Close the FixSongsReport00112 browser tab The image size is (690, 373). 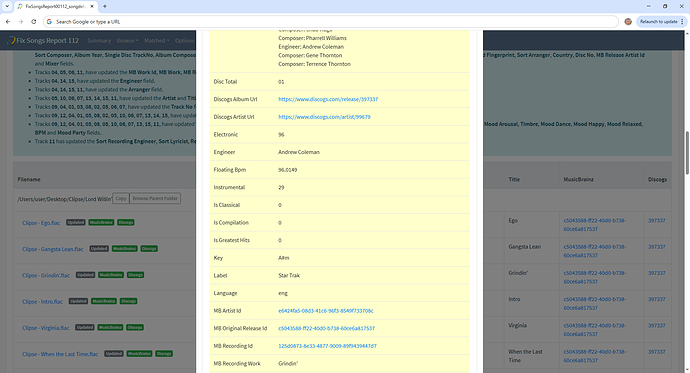[92, 7]
